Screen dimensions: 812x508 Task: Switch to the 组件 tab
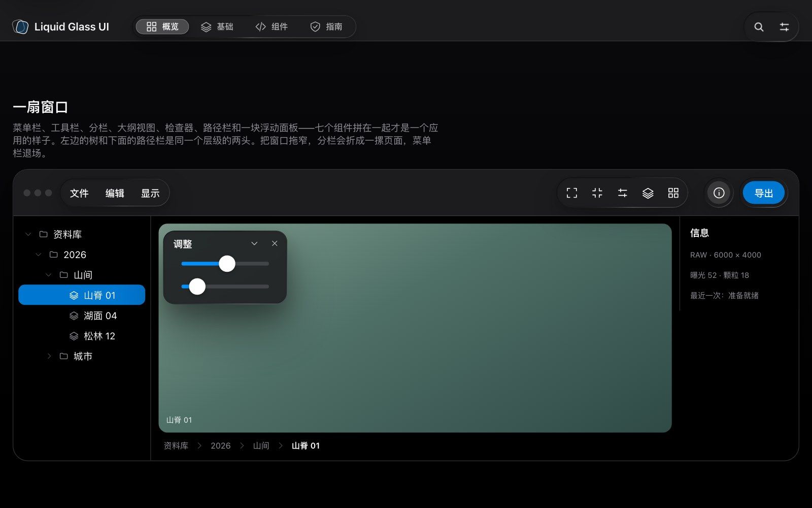coord(272,27)
